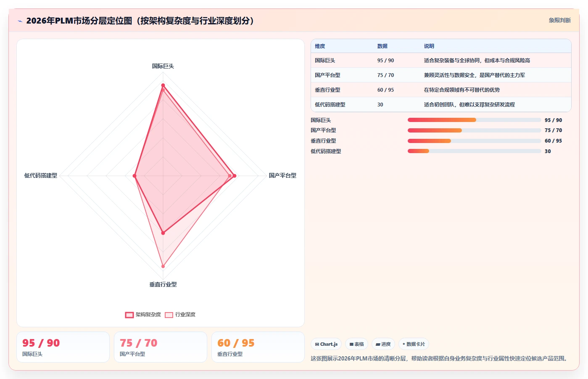This screenshot has height=379, width=588.
Task: Click the 垂直行业型 progress bar
Action: [x=474, y=141]
